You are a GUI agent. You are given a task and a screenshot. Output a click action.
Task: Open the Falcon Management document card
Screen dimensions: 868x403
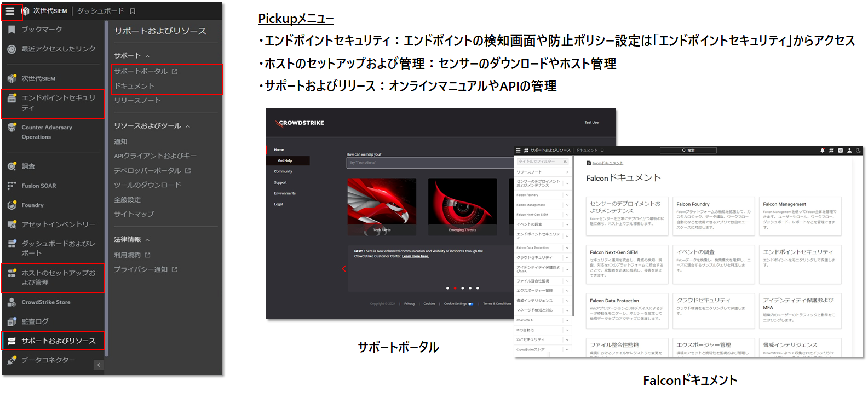click(x=800, y=216)
